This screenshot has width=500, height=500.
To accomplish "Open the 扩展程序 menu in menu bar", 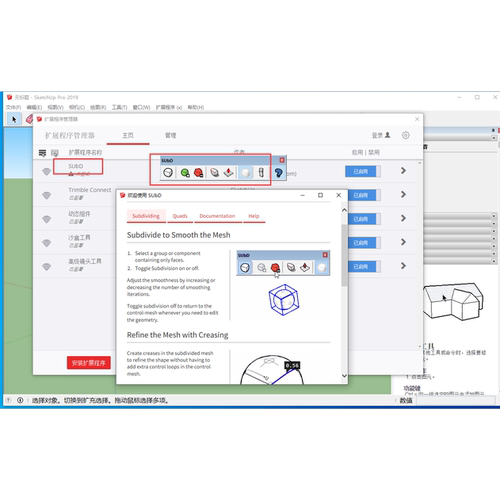I will [169, 107].
